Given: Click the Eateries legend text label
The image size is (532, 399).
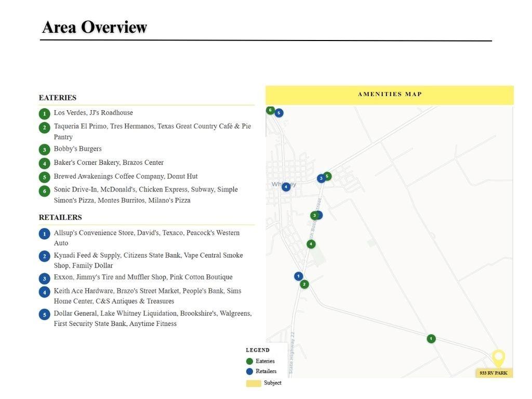Looking at the screenshot, I should coord(265,362).
